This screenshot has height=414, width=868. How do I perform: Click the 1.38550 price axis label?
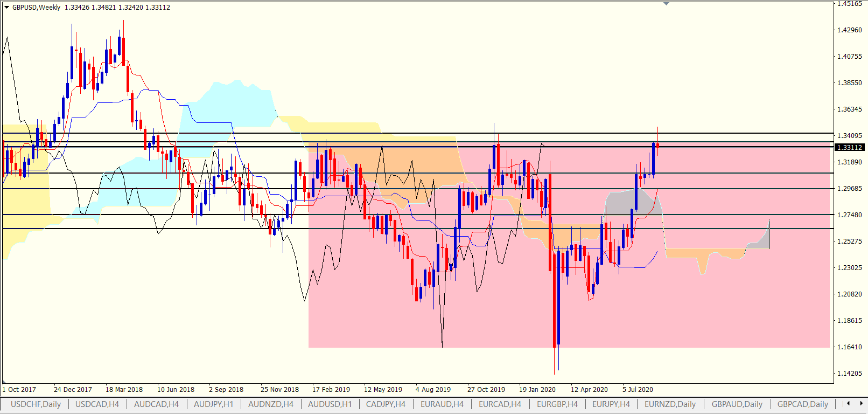click(849, 82)
